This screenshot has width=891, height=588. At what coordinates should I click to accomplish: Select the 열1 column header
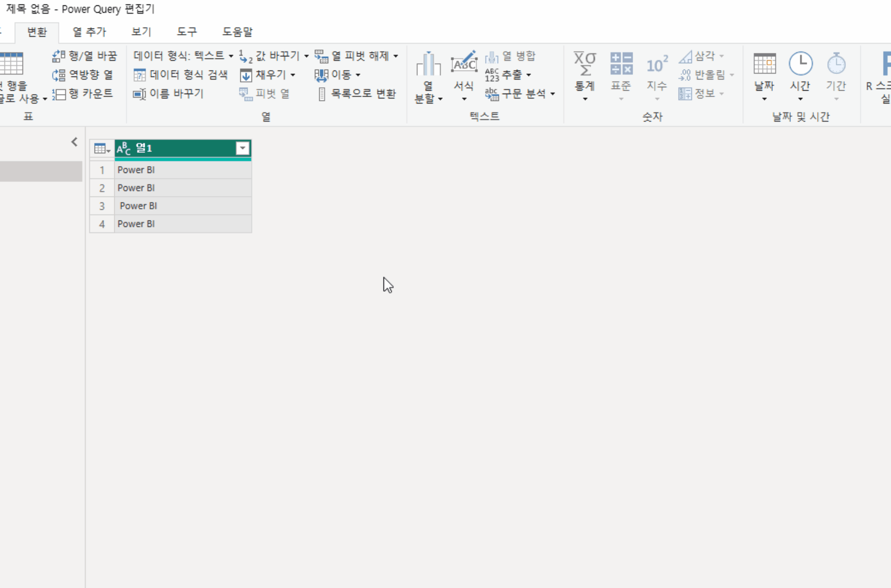tap(183, 148)
